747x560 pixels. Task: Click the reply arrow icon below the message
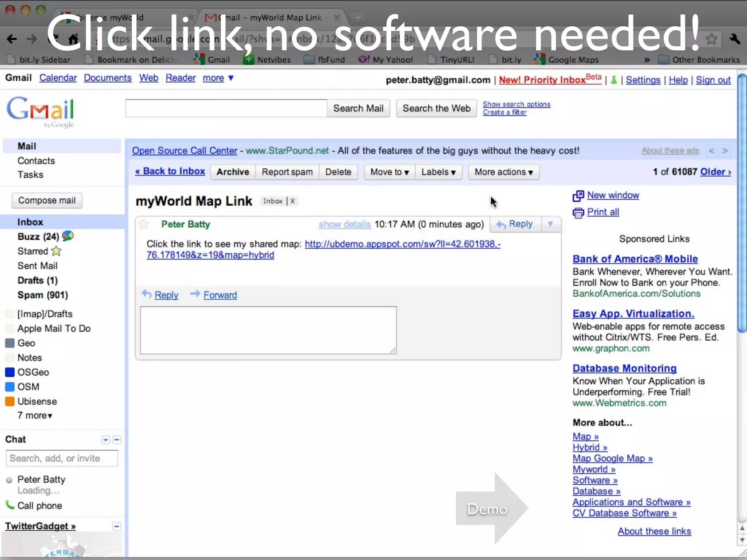pos(147,293)
